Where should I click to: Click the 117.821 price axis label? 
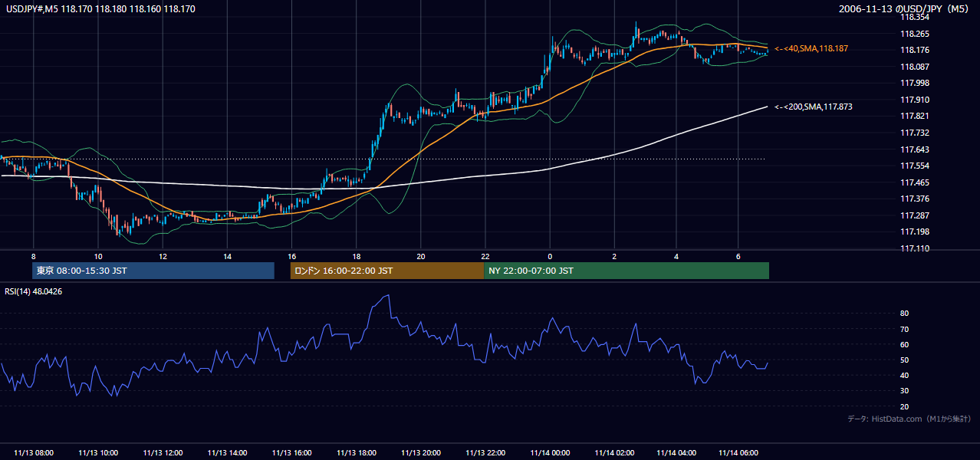point(915,116)
